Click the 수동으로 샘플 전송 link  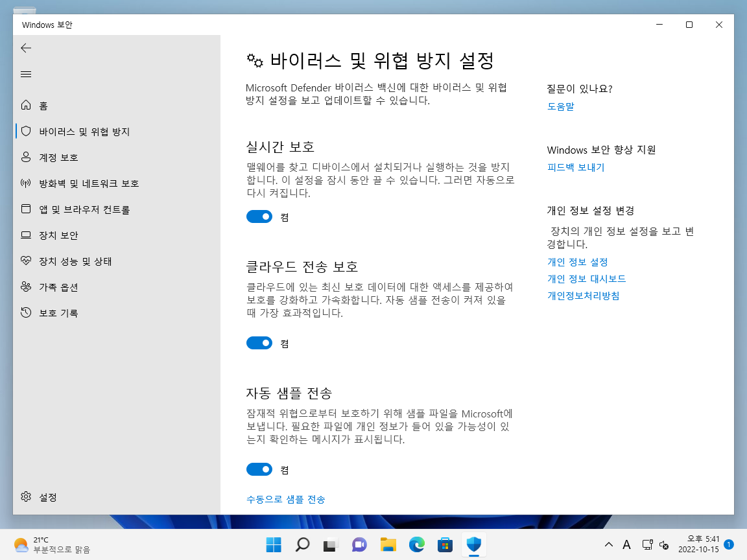pos(285,499)
